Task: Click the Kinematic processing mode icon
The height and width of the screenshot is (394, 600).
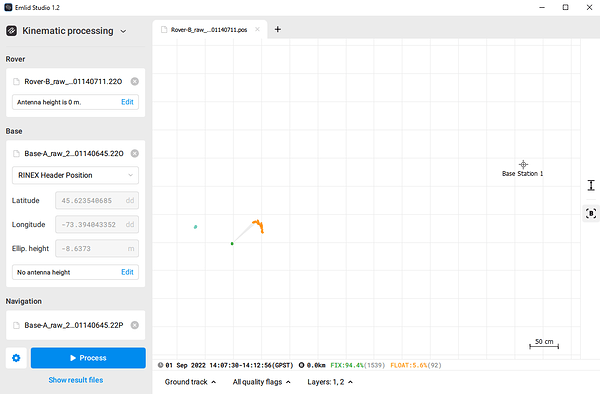Action: point(11,31)
